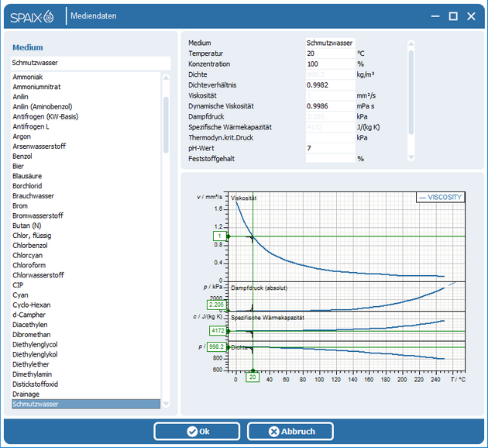Click the green 4172 heat capacity marker
Viewport: 488px width, 448px height.
(x=218, y=331)
